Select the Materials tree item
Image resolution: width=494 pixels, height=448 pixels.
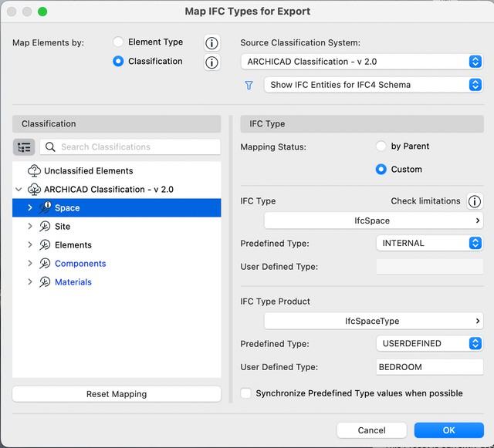point(117,282)
